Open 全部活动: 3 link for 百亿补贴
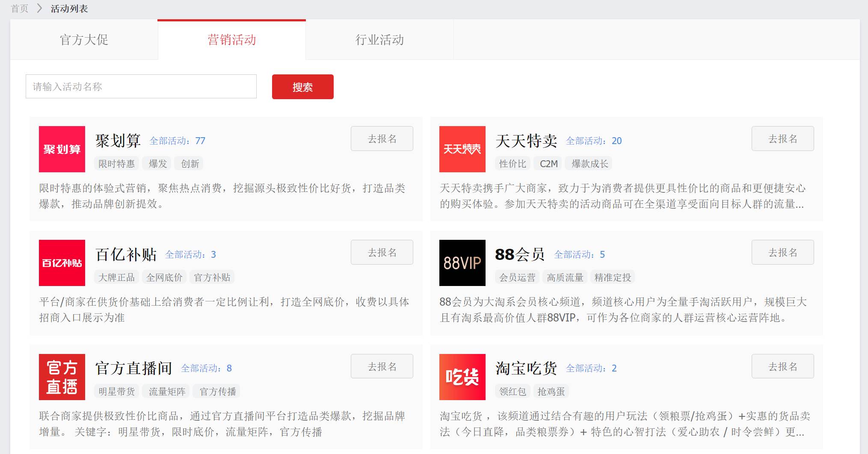 coord(191,254)
